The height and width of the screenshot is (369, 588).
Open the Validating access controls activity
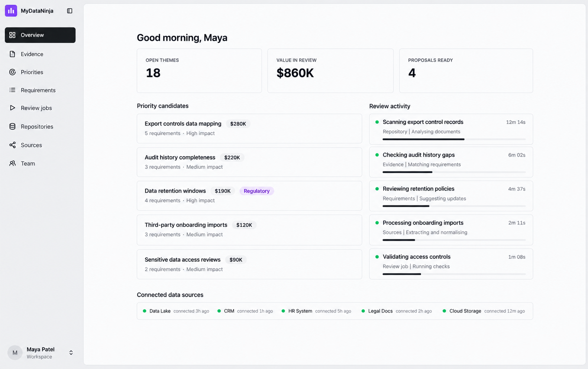coord(451,264)
